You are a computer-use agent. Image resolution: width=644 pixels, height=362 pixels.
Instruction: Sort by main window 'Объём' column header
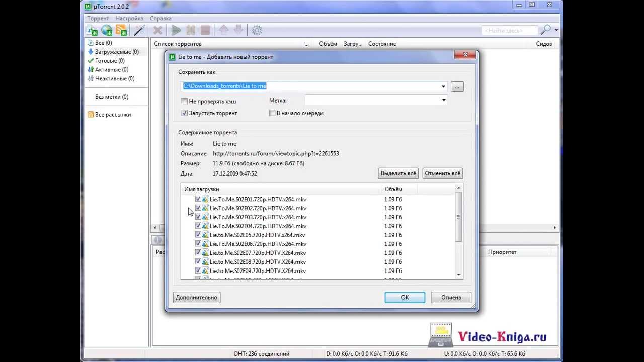[328, 44]
